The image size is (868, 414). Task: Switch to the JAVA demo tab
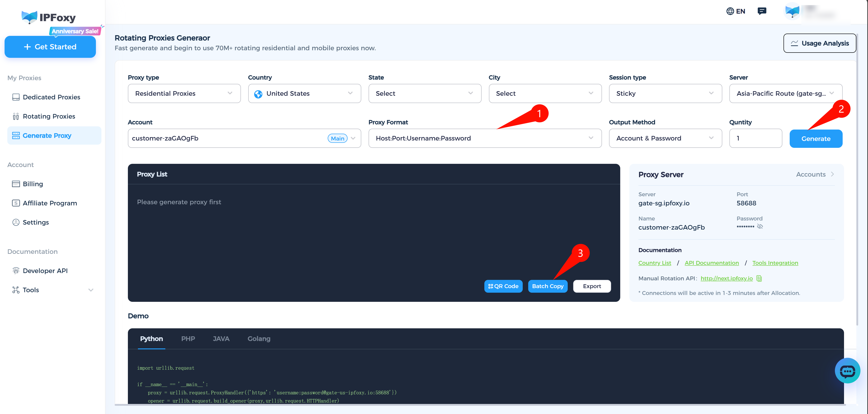221,338
